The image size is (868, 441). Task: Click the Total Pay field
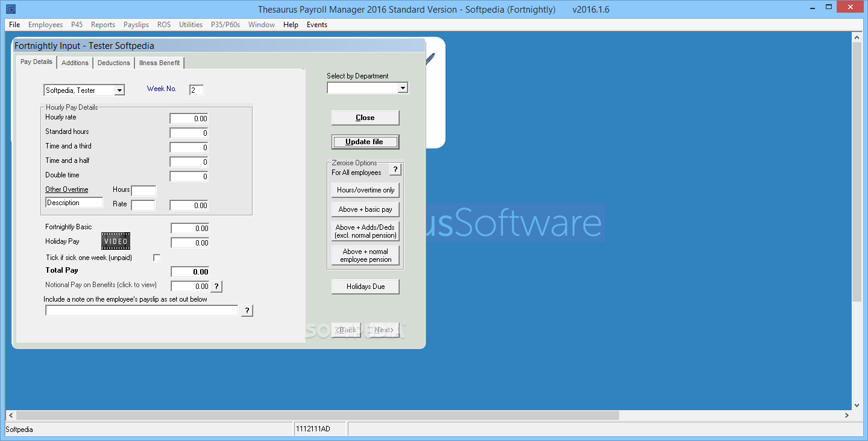190,272
